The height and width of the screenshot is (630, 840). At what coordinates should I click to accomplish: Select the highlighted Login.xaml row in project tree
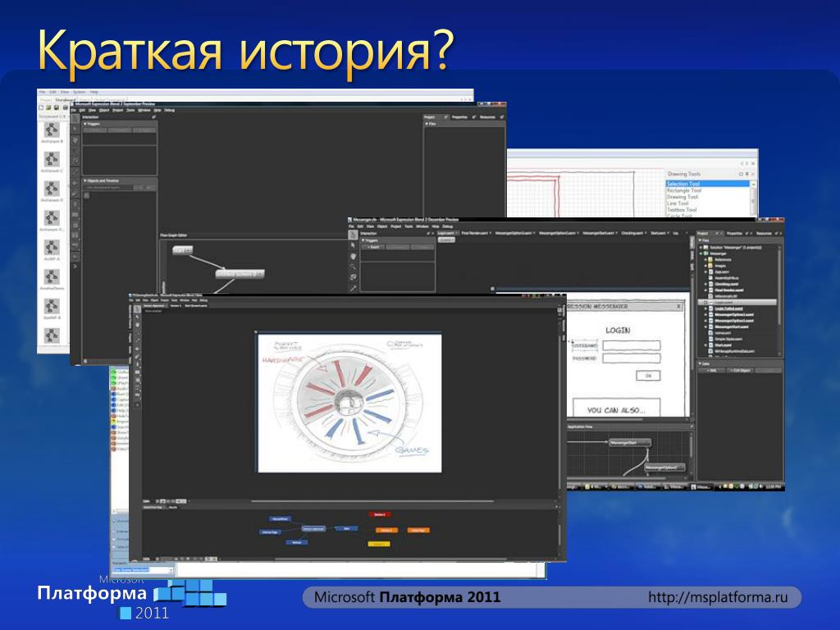(739, 302)
